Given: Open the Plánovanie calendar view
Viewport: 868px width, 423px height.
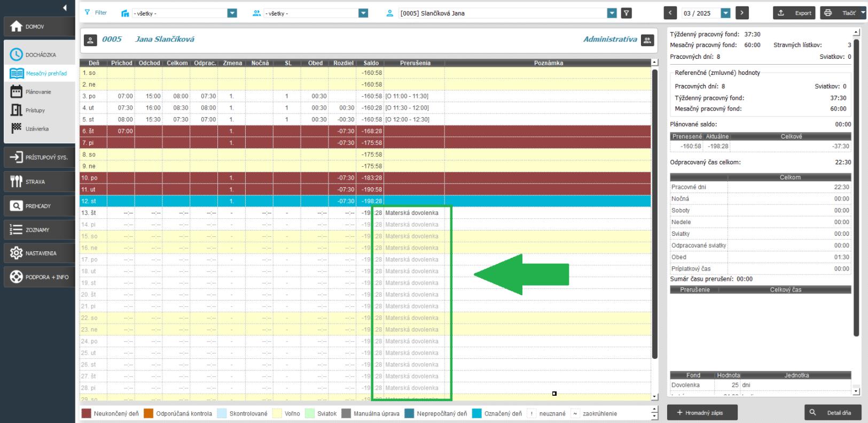Looking at the screenshot, I should pos(38,92).
